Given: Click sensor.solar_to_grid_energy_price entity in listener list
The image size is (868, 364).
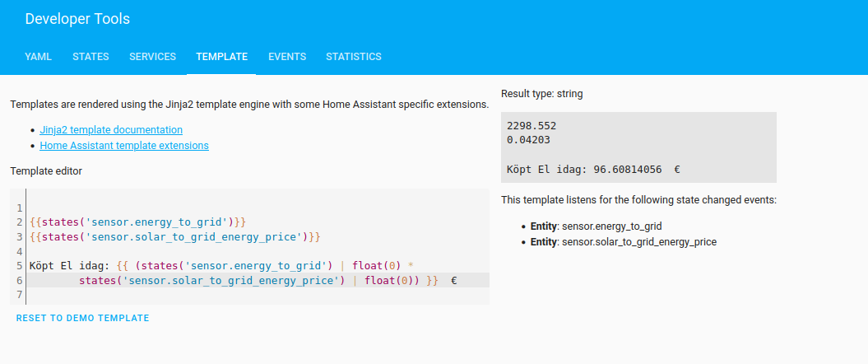Looking at the screenshot, I should (x=639, y=242).
